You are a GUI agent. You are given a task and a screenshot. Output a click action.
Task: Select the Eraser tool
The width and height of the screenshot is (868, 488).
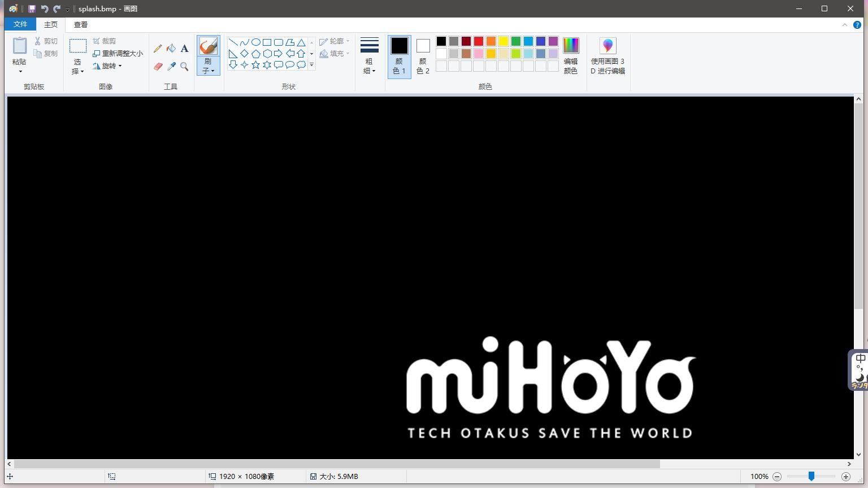point(158,66)
